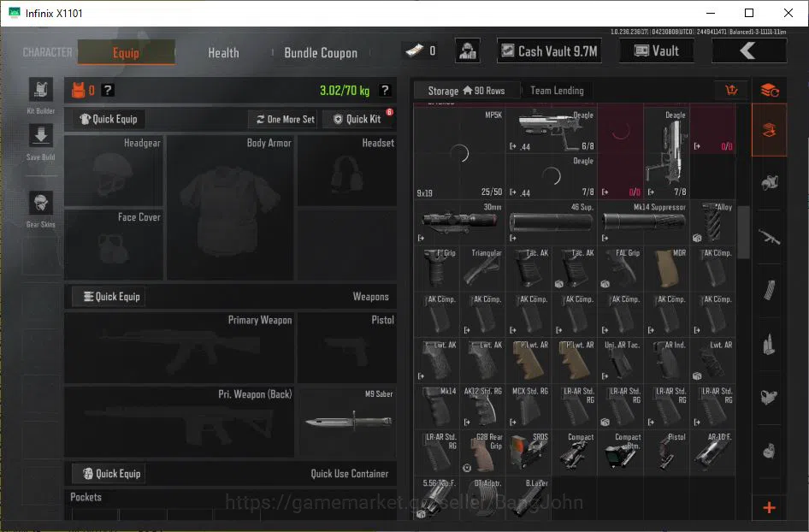809x532 pixels.
Task: Click the empty Primary Weapon slot
Action: [x=179, y=347]
